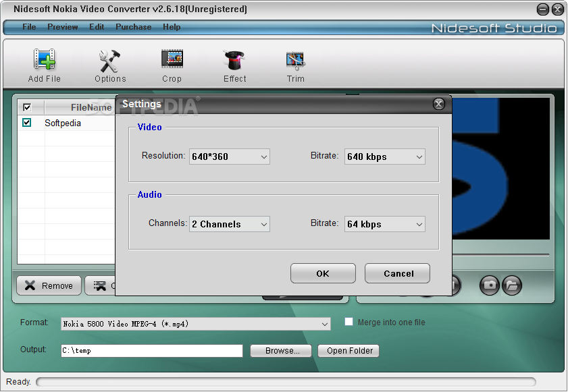This screenshot has width=568, height=392.
Task: Open the audio Bitrate 64 kbps dropdown
Action: [385, 224]
